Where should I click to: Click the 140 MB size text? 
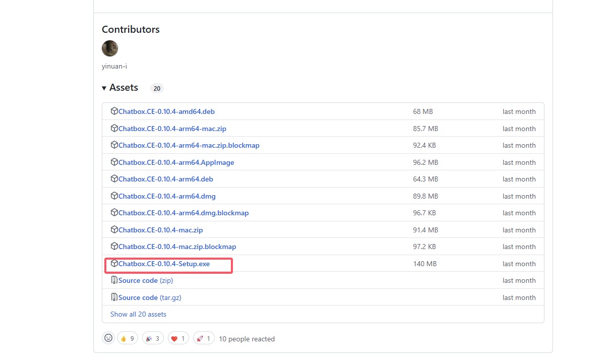[x=424, y=264]
